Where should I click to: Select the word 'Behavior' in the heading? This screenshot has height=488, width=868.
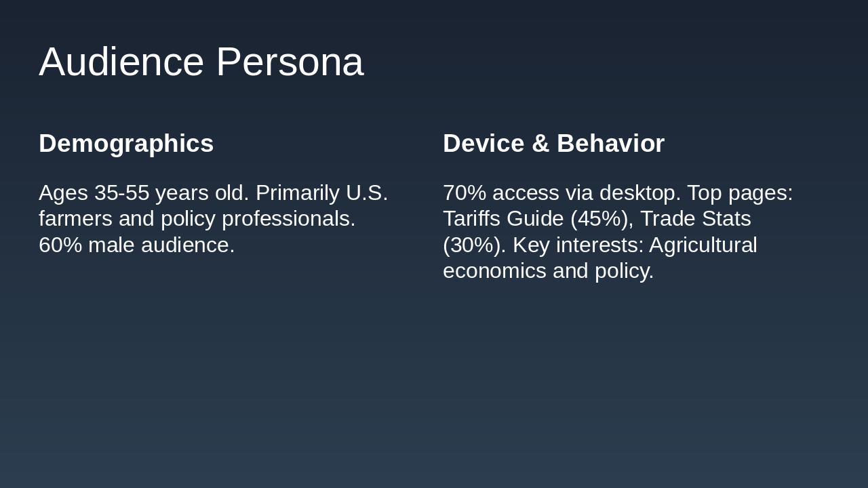tap(610, 144)
